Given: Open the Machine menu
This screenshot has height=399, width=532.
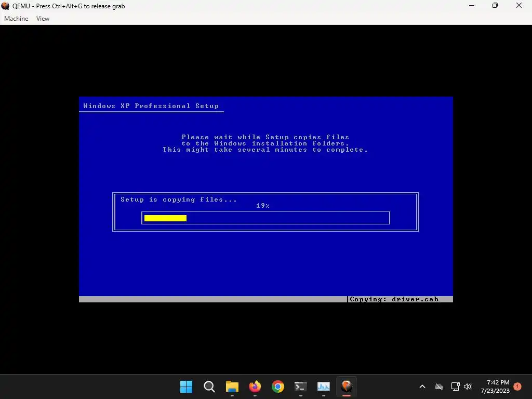Looking at the screenshot, I should pyautogui.click(x=16, y=19).
